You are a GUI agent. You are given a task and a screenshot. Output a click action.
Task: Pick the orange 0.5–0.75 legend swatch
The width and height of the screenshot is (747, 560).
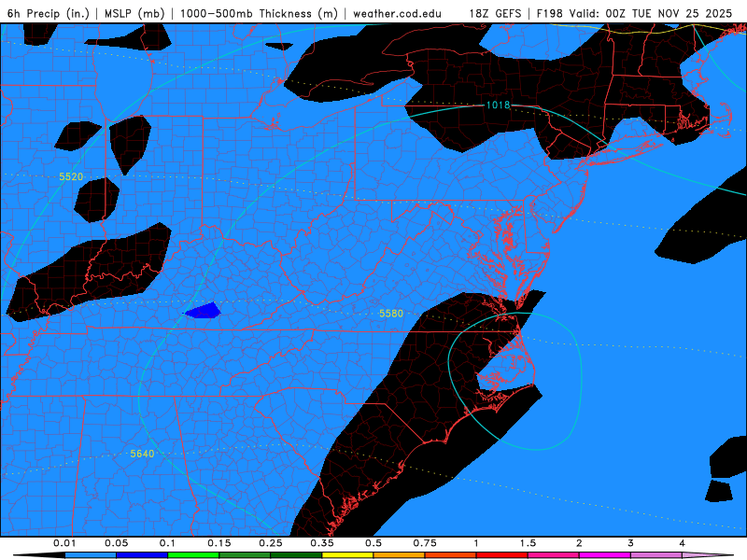[x=400, y=555]
